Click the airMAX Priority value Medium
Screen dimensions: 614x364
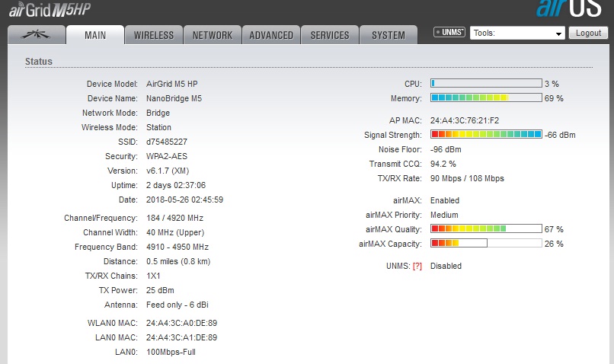pos(444,215)
